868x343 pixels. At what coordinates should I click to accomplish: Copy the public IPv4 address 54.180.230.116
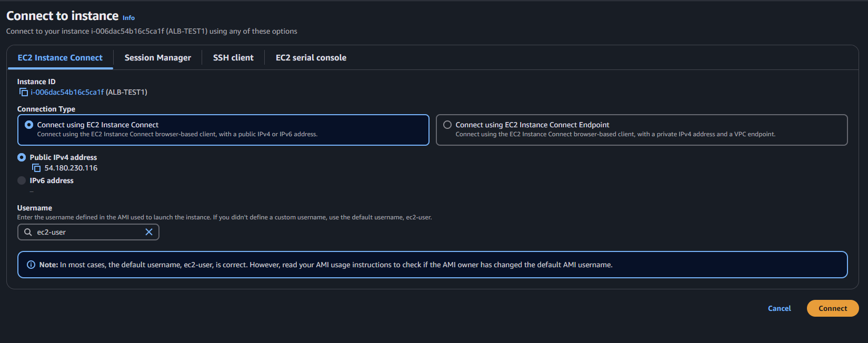click(x=36, y=168)
